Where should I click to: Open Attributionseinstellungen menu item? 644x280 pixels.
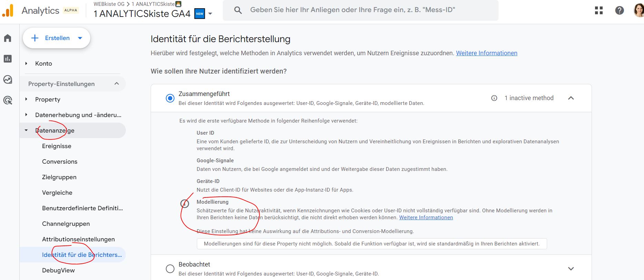point(78,239)
